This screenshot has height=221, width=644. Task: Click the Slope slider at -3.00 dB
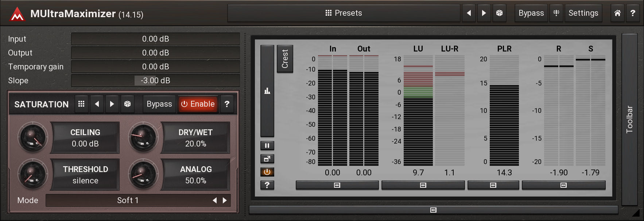155,80
